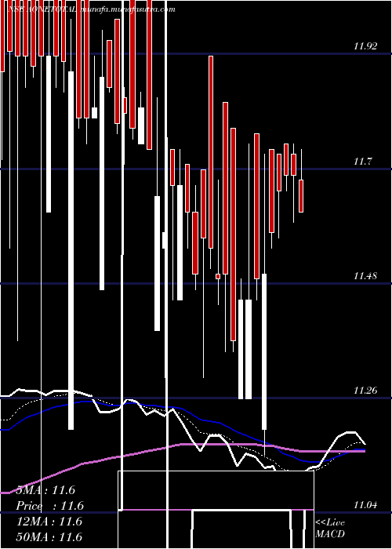Click the Price : 11.6 legend entry

click(x=49, y=506)
